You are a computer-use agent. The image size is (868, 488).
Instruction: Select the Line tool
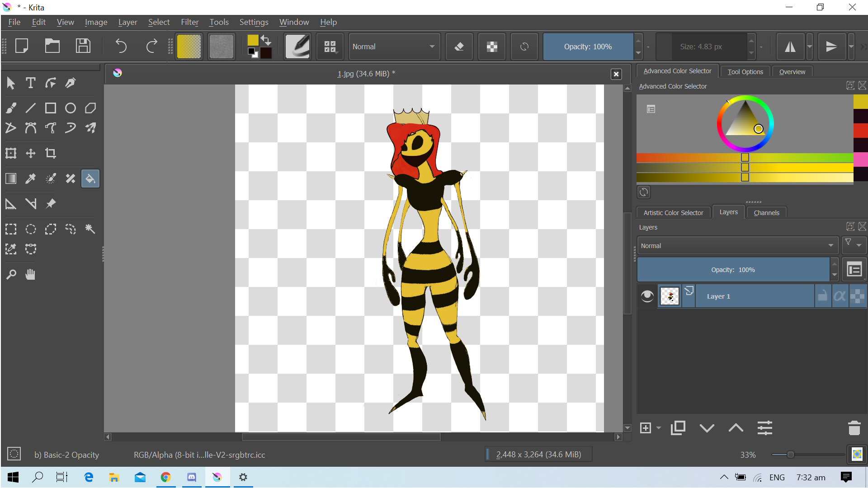(31, 108)
